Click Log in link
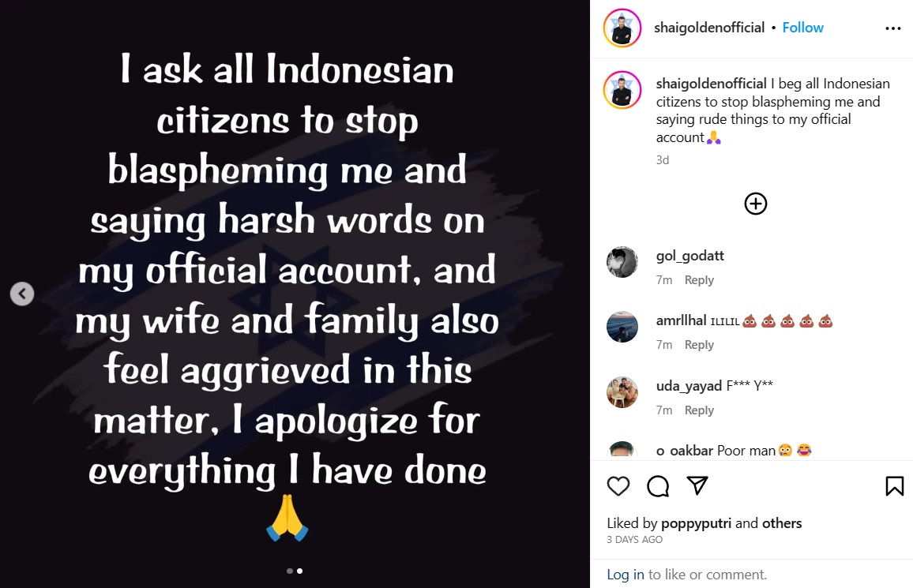The image size is (913, 588). pyautogui.click(x=626, y=574)
